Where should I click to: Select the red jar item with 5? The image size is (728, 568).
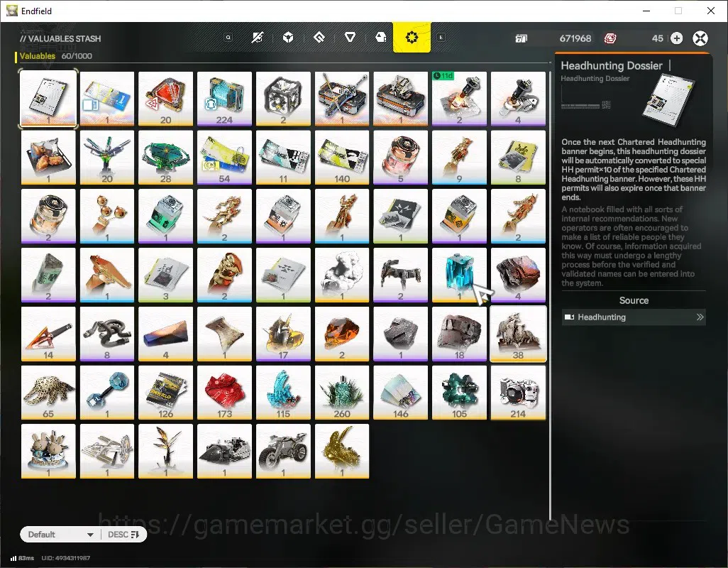click(401, 158)
